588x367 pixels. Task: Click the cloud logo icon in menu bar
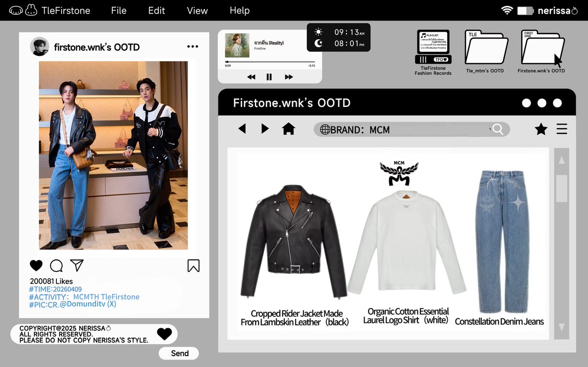(x=16, y=10)
